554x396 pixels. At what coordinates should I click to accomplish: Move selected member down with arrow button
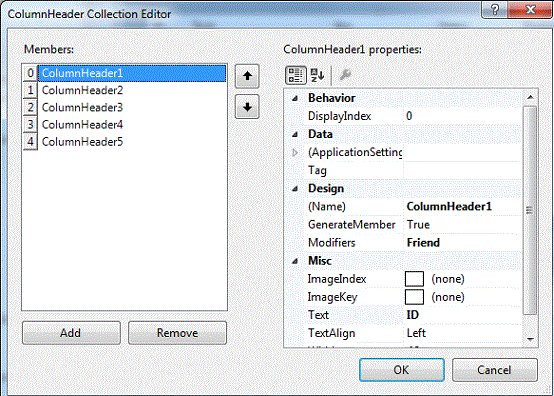pyautogui.click(x=247, y=107)
